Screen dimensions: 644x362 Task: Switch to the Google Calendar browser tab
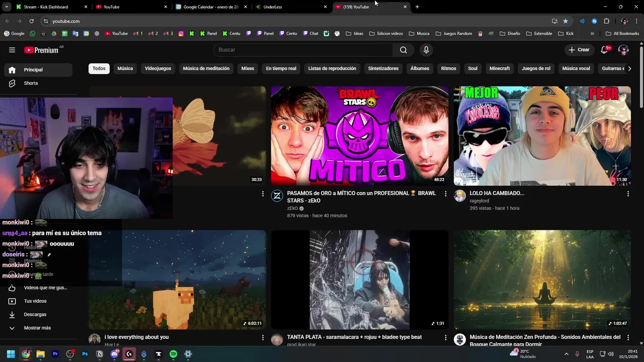click(211, 7)
